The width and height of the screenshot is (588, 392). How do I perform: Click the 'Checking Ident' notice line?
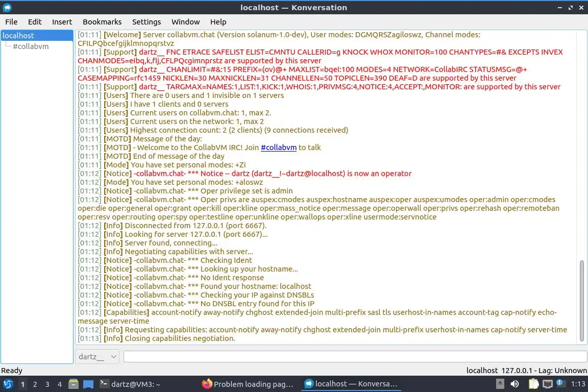(x=165, y=260)
